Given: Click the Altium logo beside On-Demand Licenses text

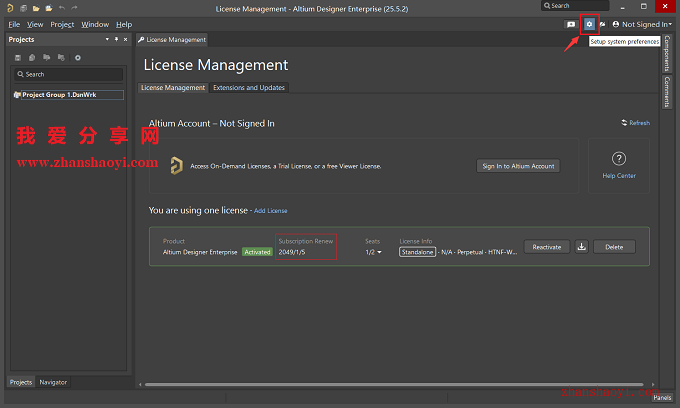Looking at the screenshot, I should tap(177, 166).
